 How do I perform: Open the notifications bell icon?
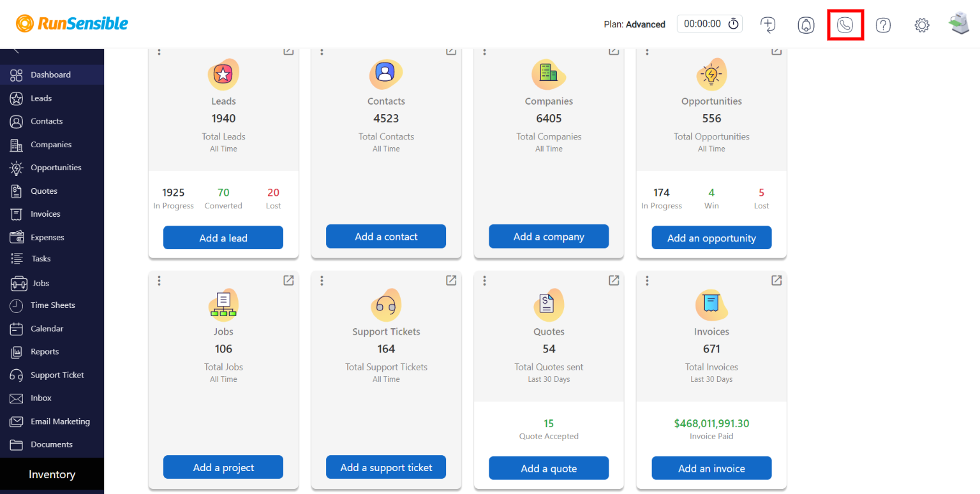click(x=806, y=25)
